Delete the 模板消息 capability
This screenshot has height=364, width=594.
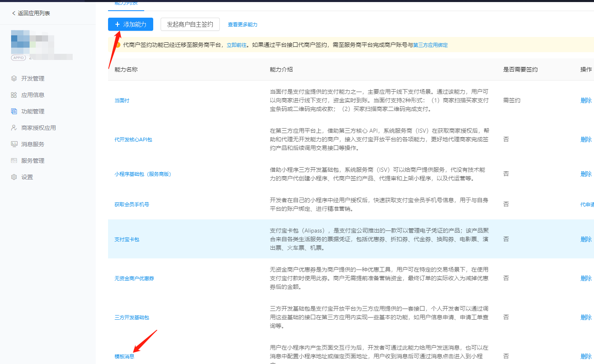(x=586, y=356)
